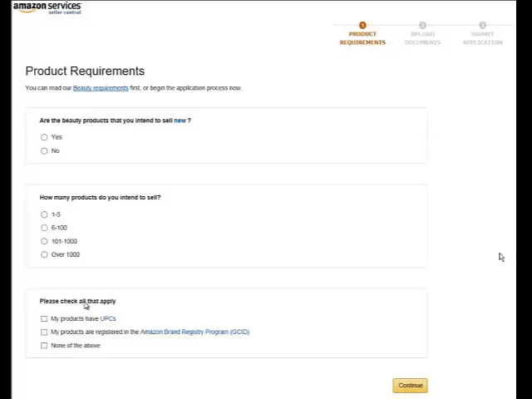
Task: Select the Over 1000 products option
Action: click(44, 254)
